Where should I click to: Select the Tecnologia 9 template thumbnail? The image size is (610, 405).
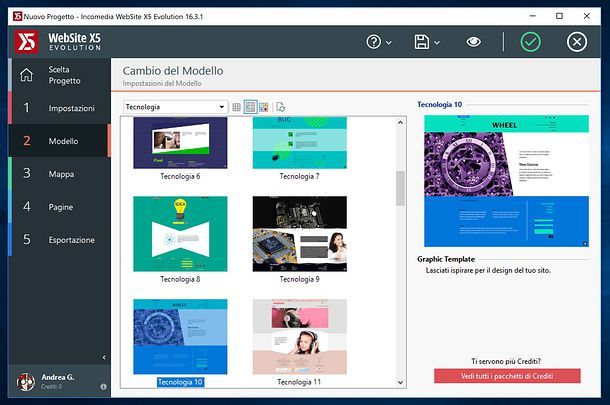click(300, 234)
